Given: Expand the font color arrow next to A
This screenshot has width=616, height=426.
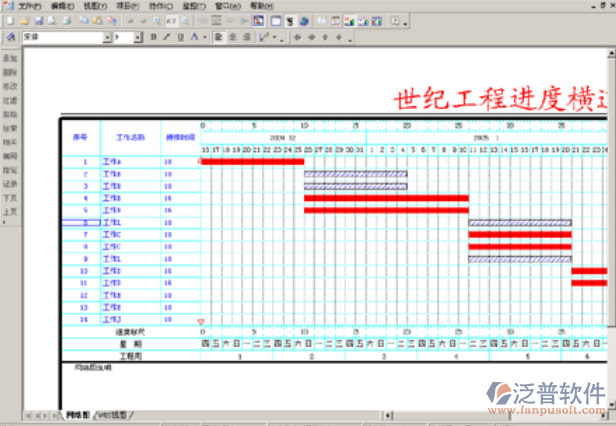Looking at the screenshot, I should click(x=205, y=37).
